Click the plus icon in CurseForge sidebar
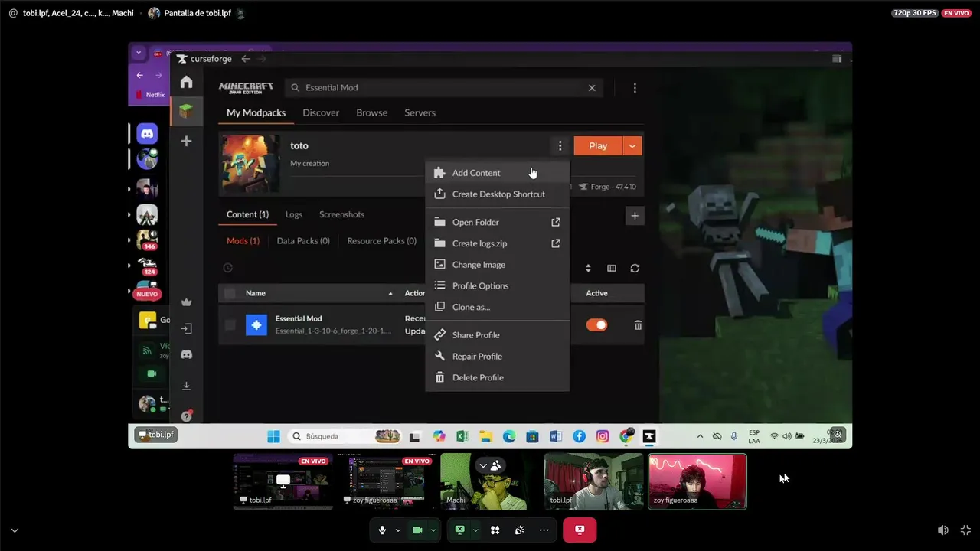 point(186,141)
